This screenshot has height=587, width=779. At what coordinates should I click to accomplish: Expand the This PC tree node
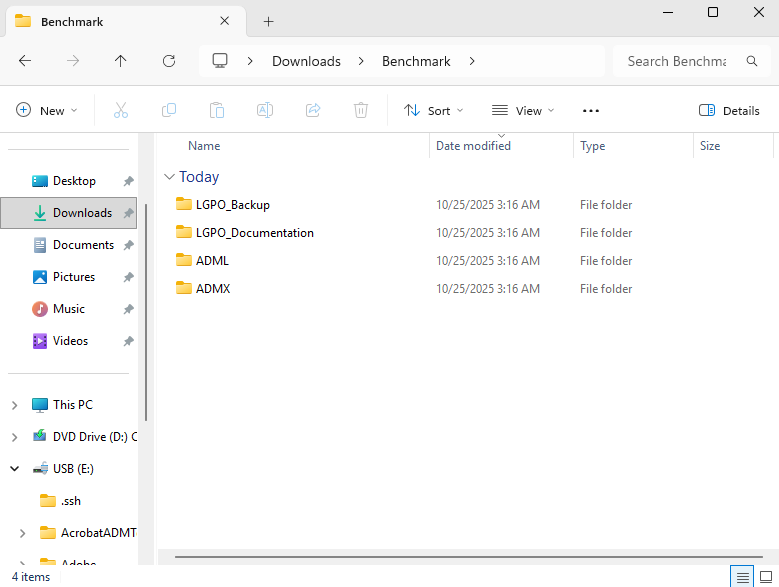[x=14, y=405]
